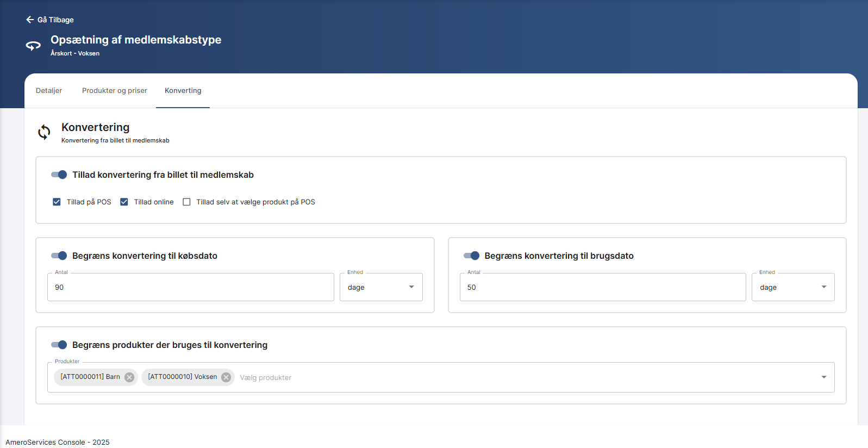This screenshot has width=868, height=448.
Task: Open the Produkter og priser tab
Action: coord(115,91)
